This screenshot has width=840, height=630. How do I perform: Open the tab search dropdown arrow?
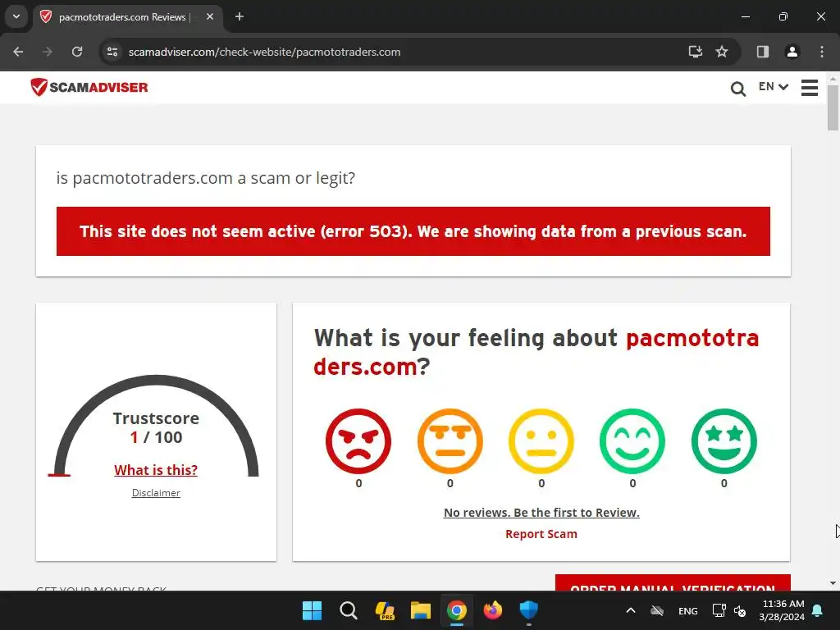[x=16, y=16]
